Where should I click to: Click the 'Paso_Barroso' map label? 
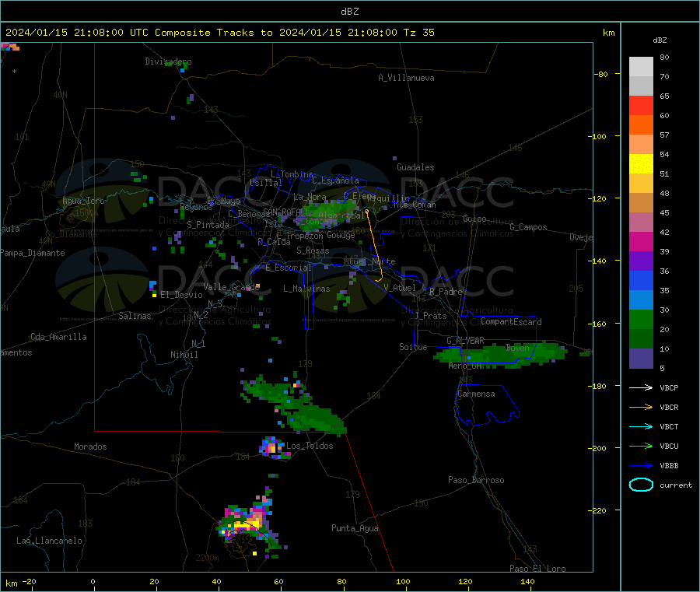pos(476,480)
